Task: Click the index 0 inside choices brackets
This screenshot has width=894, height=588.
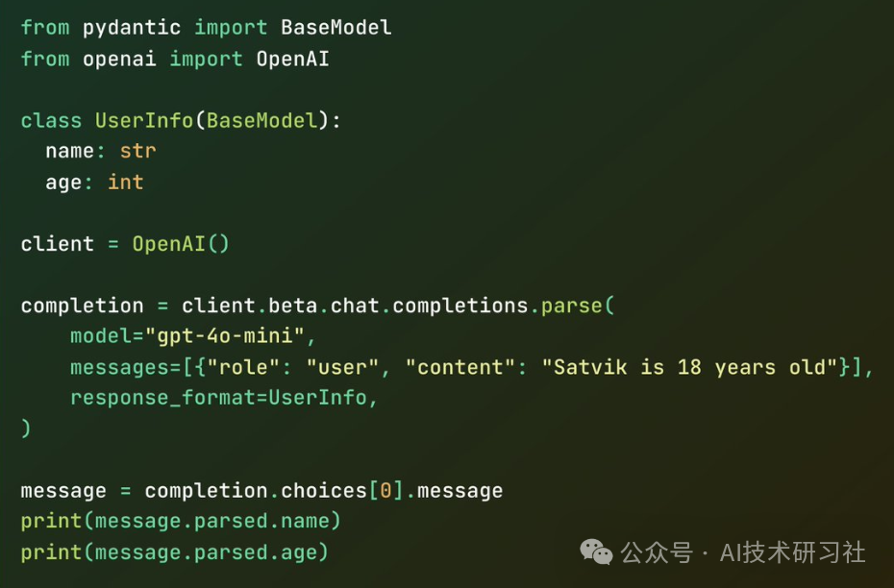Action: pyautogui.click(x=385, y=490)
